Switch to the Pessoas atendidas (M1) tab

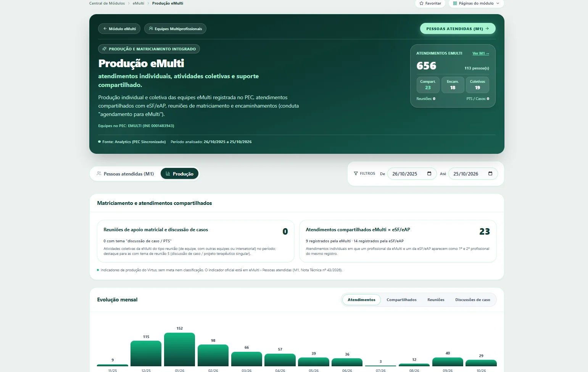(x=125, y=174)
